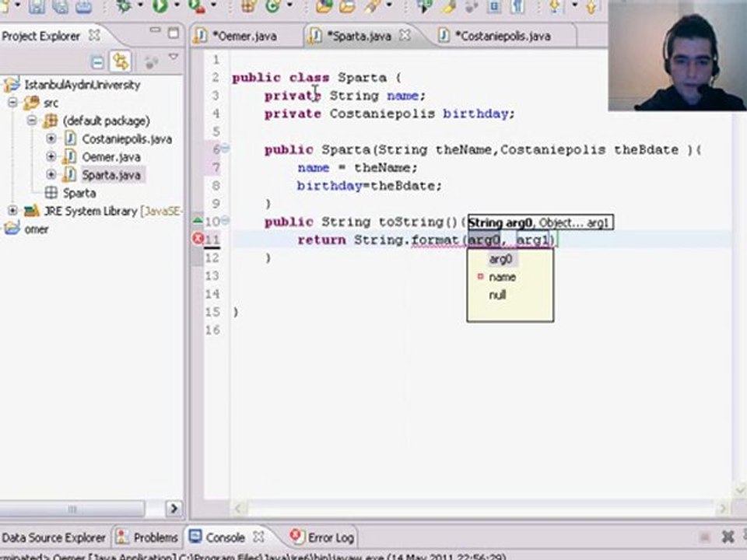Click the Save All toolbar icon

(60, 5)
